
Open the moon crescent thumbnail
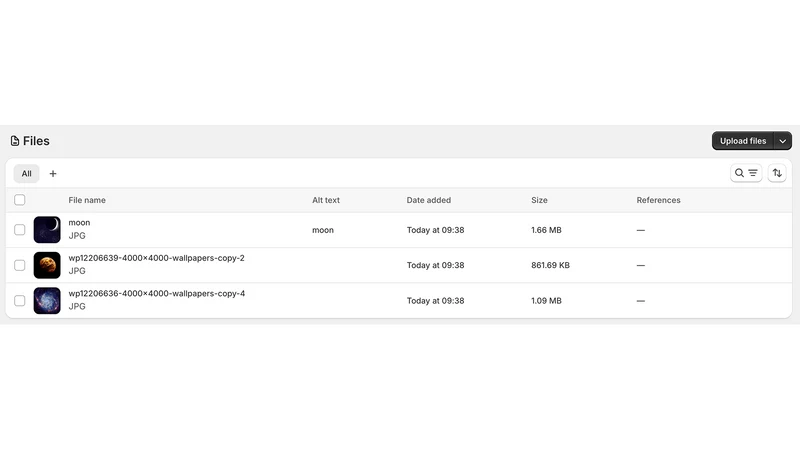click(x=47, y=230)
